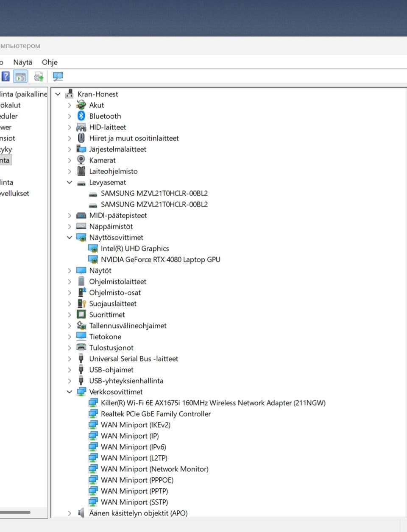This screenshot has width=407, height=532.
Task: Click the update driver toolbar icon
Action: [39, 77]
